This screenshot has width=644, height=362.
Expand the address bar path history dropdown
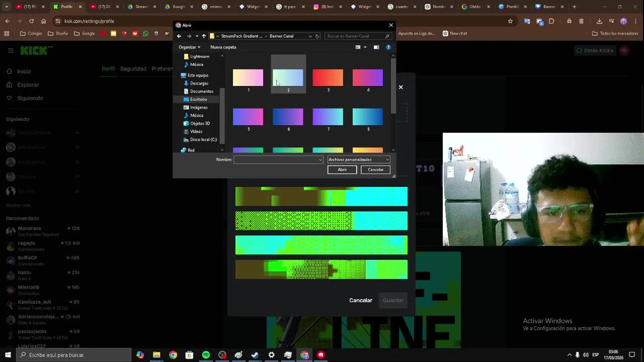pos(310,36)
